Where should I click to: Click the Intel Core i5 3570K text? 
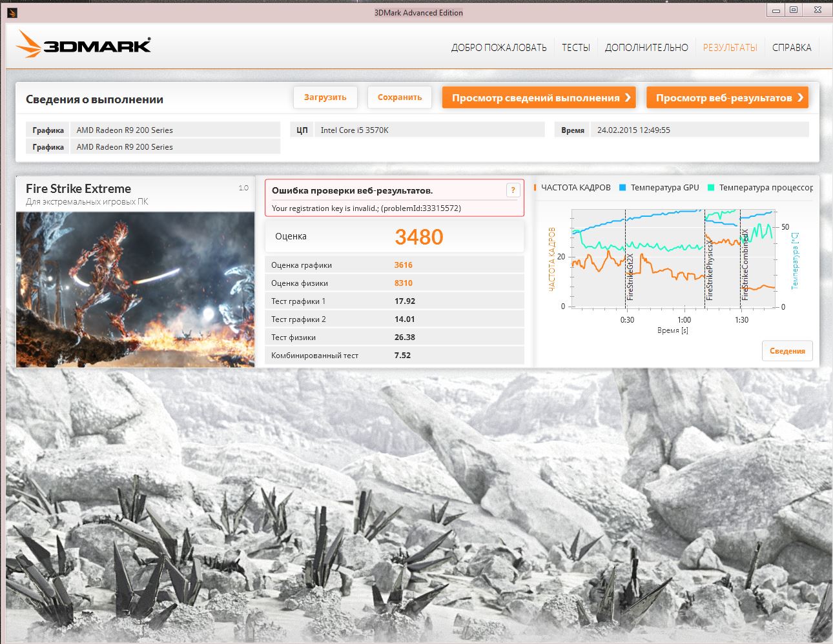pos(355,130)
